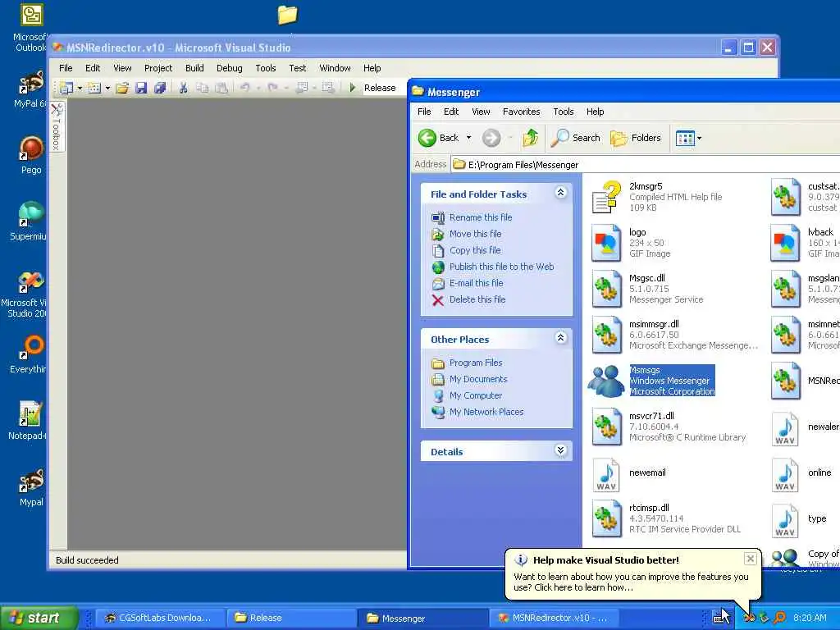Go to Program Files in Other Places
The width and height of the screenshot is (840, 630).
(476, 363)
